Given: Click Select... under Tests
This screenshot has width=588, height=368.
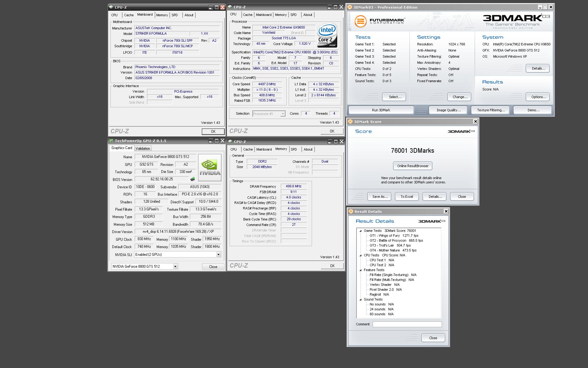Looking at the screenshot, I should (x=395, y=97).
